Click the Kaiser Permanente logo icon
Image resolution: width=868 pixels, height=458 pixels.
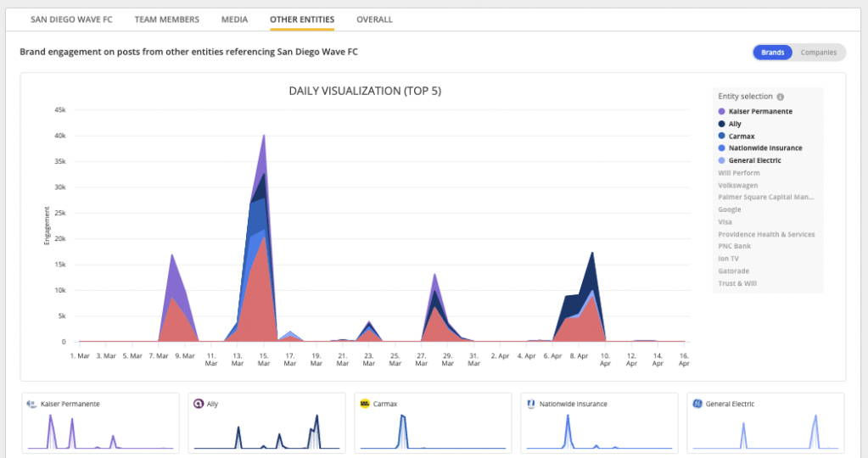(32, 405)
